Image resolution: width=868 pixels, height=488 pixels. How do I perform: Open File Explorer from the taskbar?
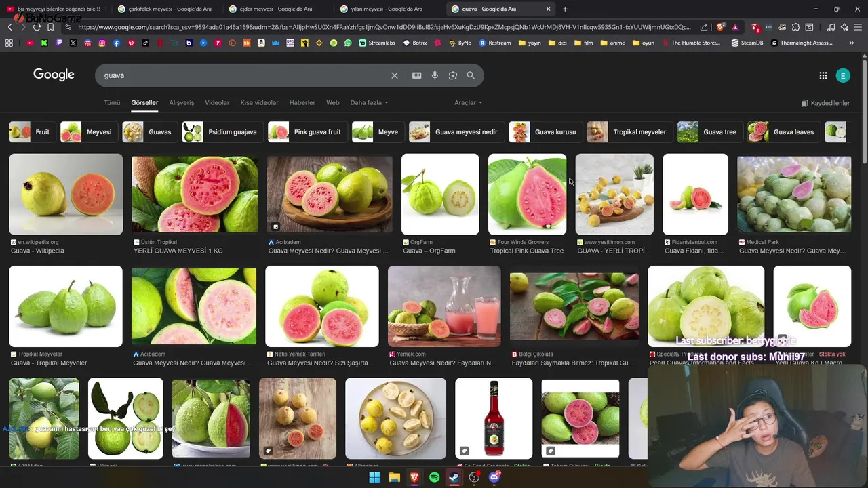pos(394,478)
